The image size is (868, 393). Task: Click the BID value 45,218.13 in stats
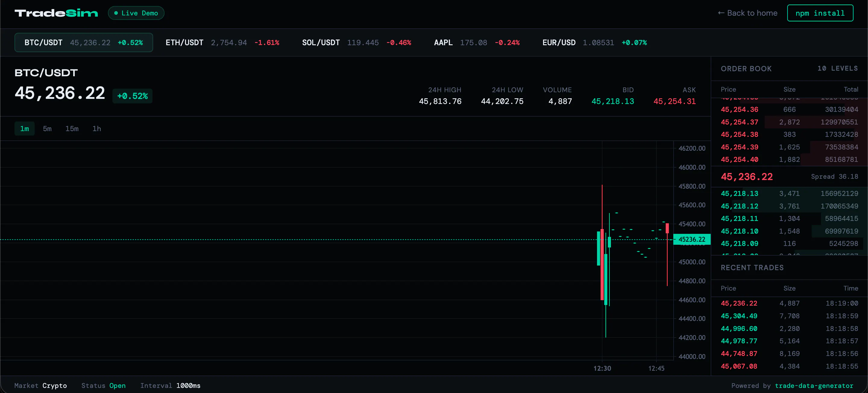613,102
